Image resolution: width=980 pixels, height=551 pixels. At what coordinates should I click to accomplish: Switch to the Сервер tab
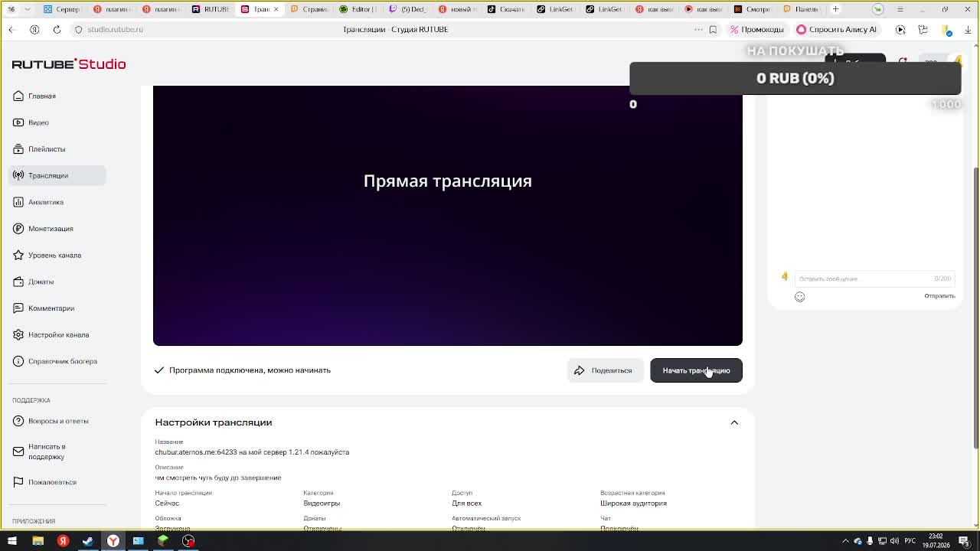[62, 9]
